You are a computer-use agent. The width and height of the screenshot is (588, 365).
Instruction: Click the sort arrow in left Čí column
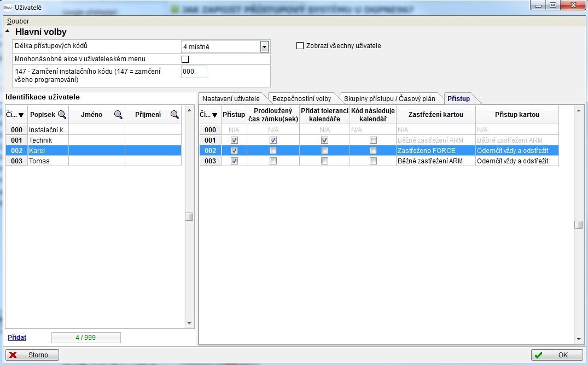[x=21, y=115]
